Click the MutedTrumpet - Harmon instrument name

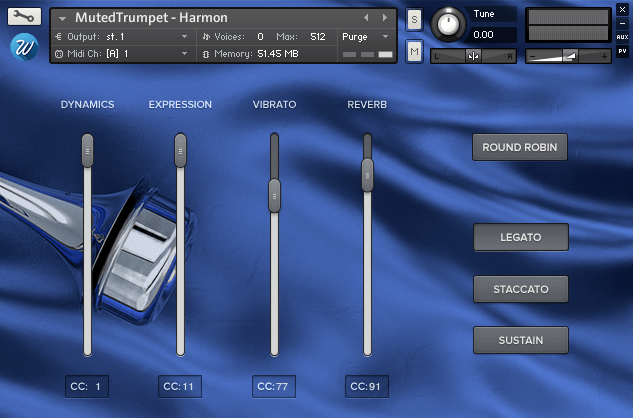coord(151,18)
